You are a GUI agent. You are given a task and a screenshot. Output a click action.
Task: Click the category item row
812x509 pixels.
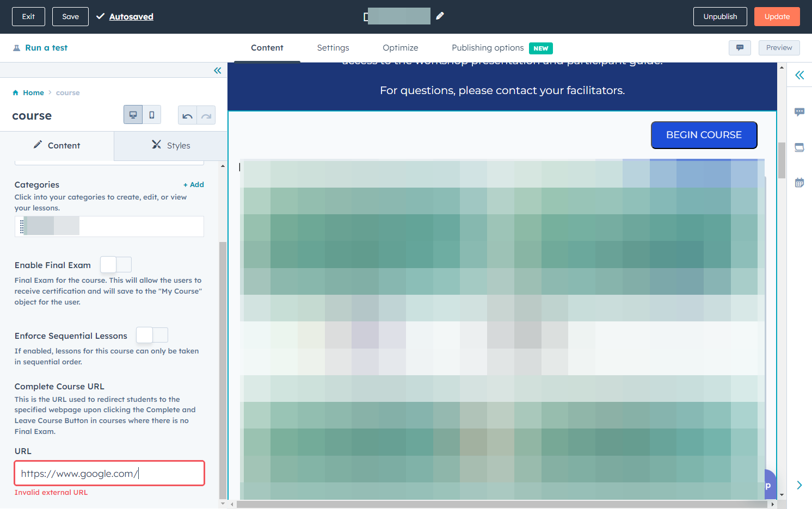tap(109, 226)
